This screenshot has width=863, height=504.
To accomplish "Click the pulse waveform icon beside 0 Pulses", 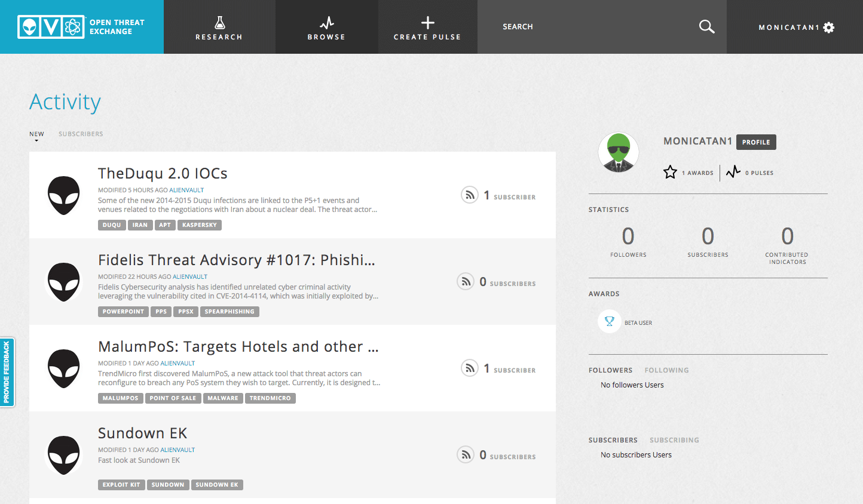I will pyautogui.click(x=733, y=172).
